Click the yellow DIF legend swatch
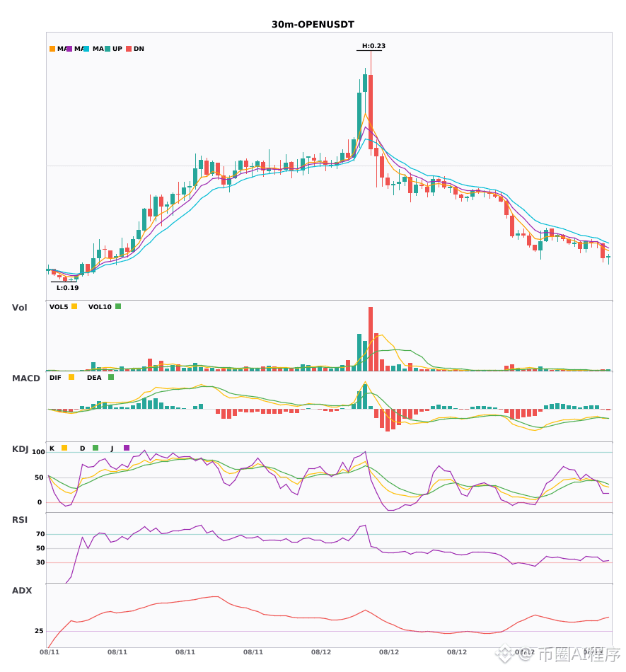 pyautogui.click(x=71, y=377)
